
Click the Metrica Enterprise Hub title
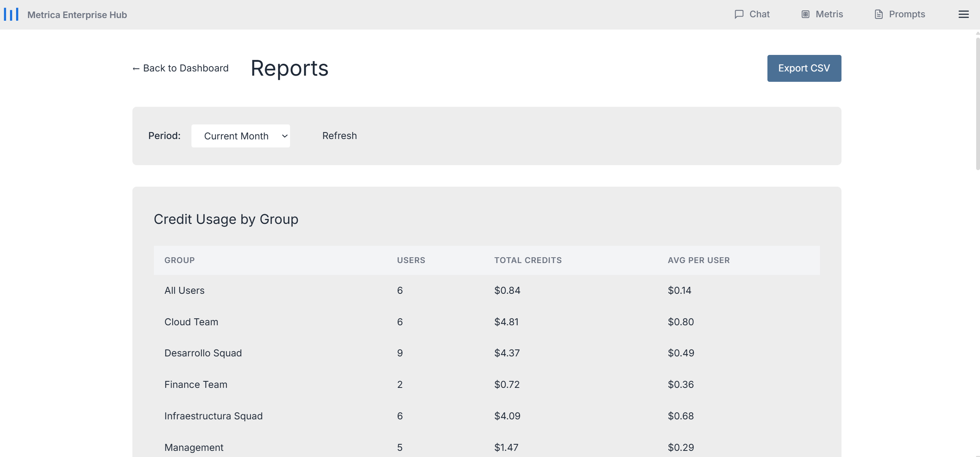[x=77, y=15]
